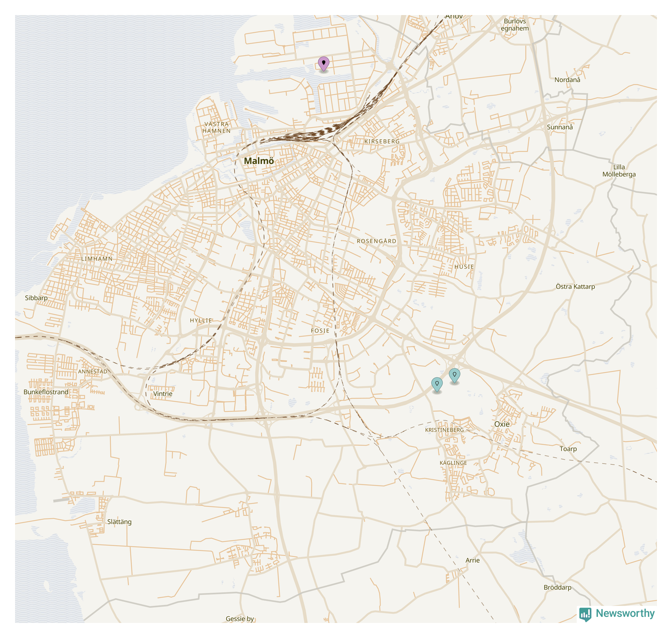Select the Nordanå label
Viewport: 672px width, 638px height.
567,80
